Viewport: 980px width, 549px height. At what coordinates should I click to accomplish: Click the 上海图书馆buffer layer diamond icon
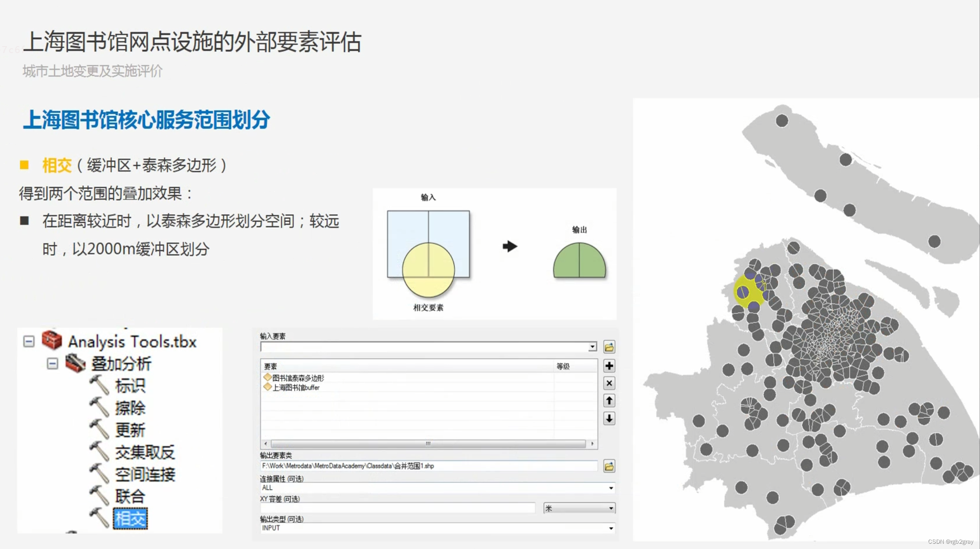[267, 387]
